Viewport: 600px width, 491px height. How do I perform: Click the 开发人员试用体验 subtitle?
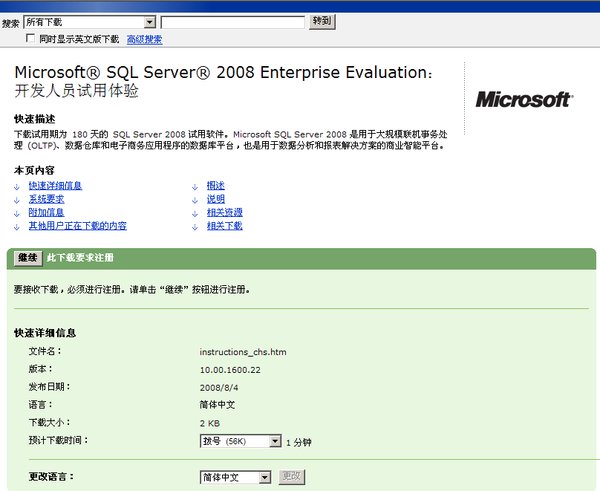(x=77, y=91)
